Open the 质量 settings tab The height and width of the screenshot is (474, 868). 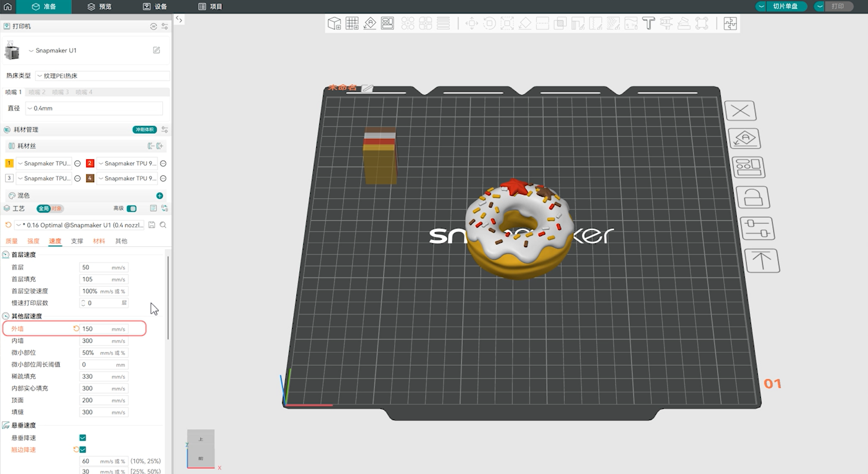[x=12, y=241]
